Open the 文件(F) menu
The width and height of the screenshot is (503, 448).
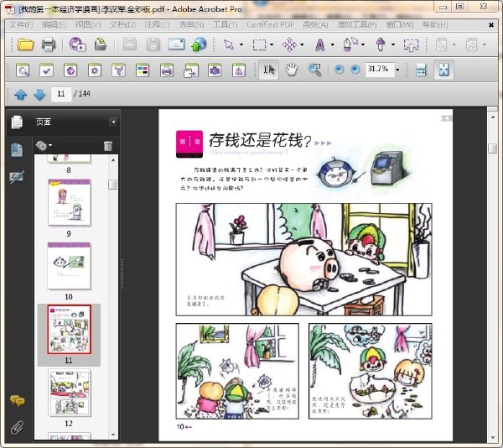pyautogui.click(x=21, y=24)
